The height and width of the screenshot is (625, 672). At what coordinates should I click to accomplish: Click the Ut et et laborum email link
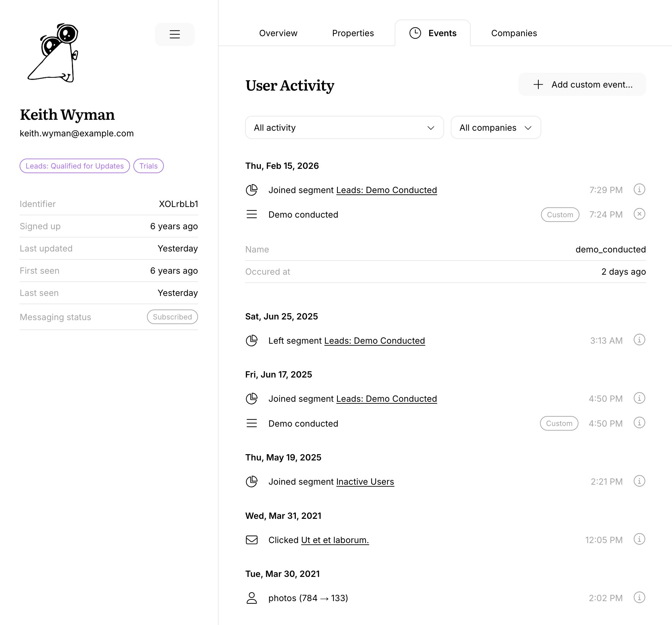335,540
